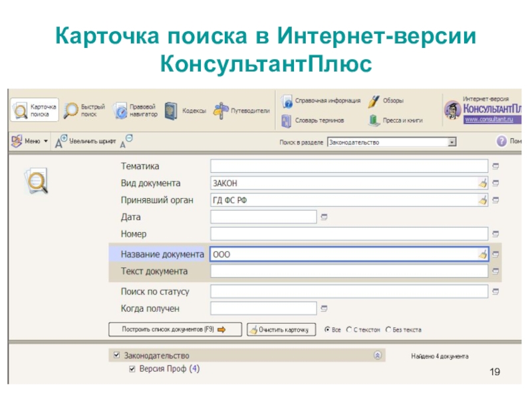The image size is (532, 399).
Task: Click the Дата input field
Action: pyautogui.click(x=263, y=217)
